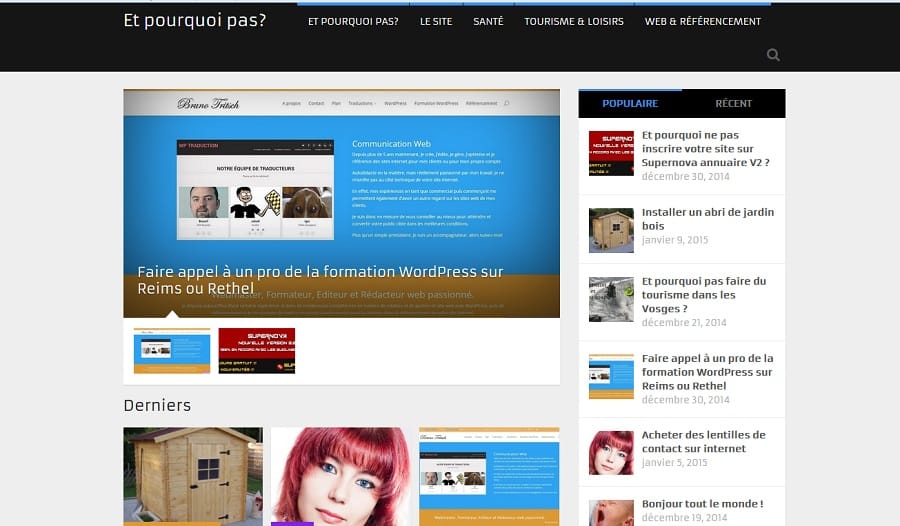
Task: Select the Le Site menu item
Action: [x=435, y=21]
